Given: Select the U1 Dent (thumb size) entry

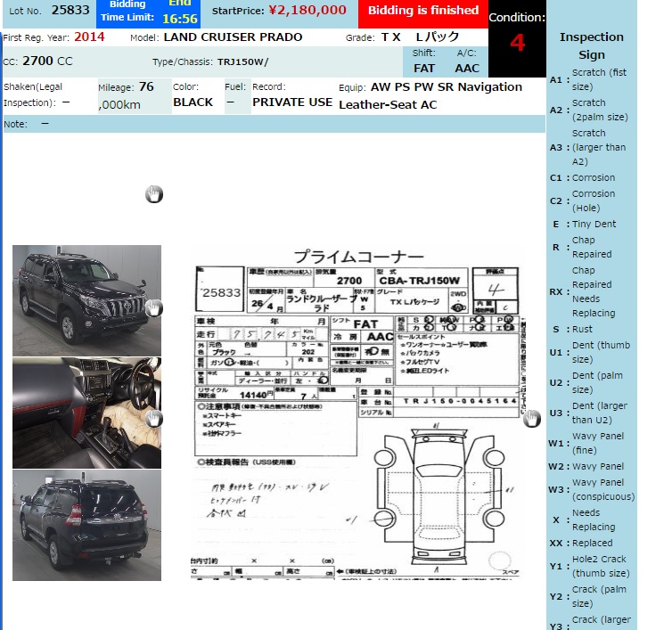Looking at the screenshot, I should 588,352.
